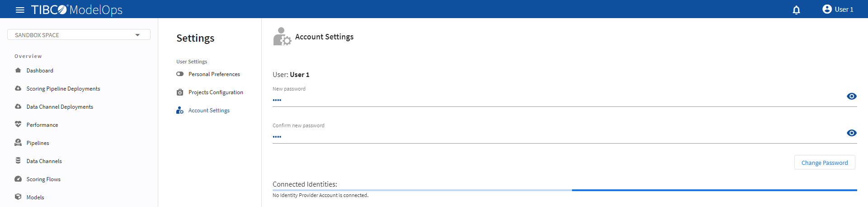Click the New password input field
Image resolution: width=868 pixels, height=207 pixels.
[x=556, y=100]
